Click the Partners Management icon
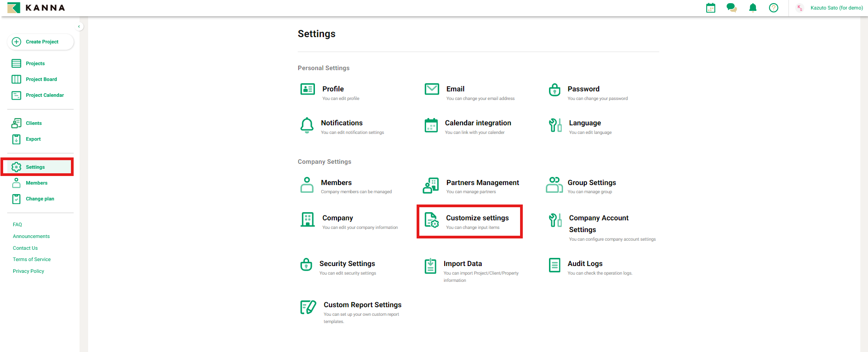868x352 pixels. point(431,186)
